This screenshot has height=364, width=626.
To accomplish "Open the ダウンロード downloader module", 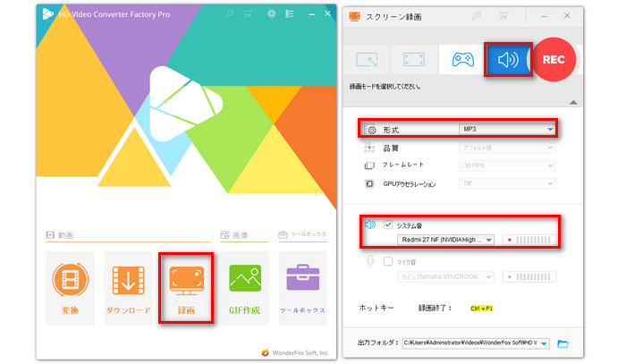I will 127,286.
